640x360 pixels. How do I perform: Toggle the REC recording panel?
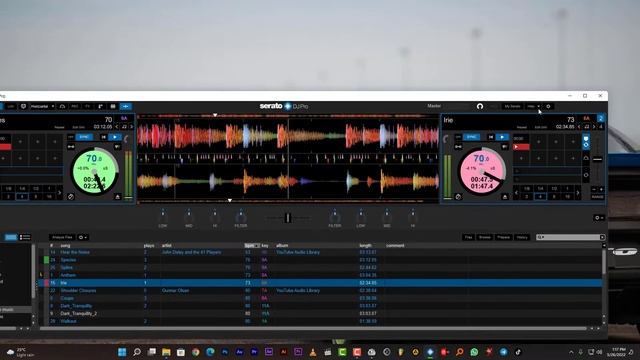pyautogui.click(x=75, y=107)
